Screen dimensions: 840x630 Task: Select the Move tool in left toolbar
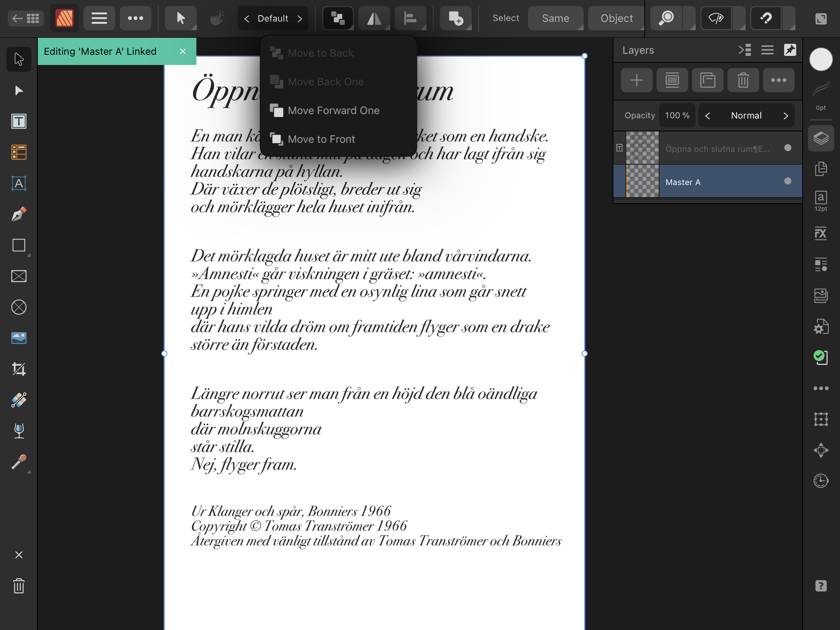point(19,59)
